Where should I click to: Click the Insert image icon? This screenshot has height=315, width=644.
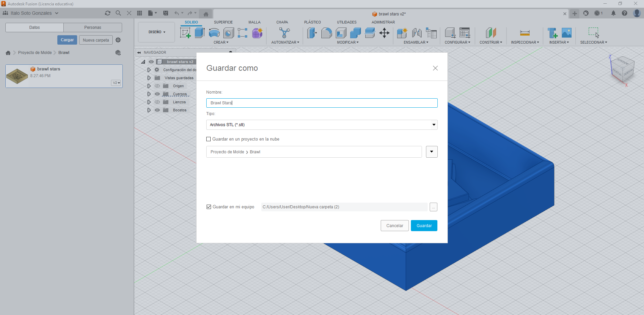coord(567,33)
